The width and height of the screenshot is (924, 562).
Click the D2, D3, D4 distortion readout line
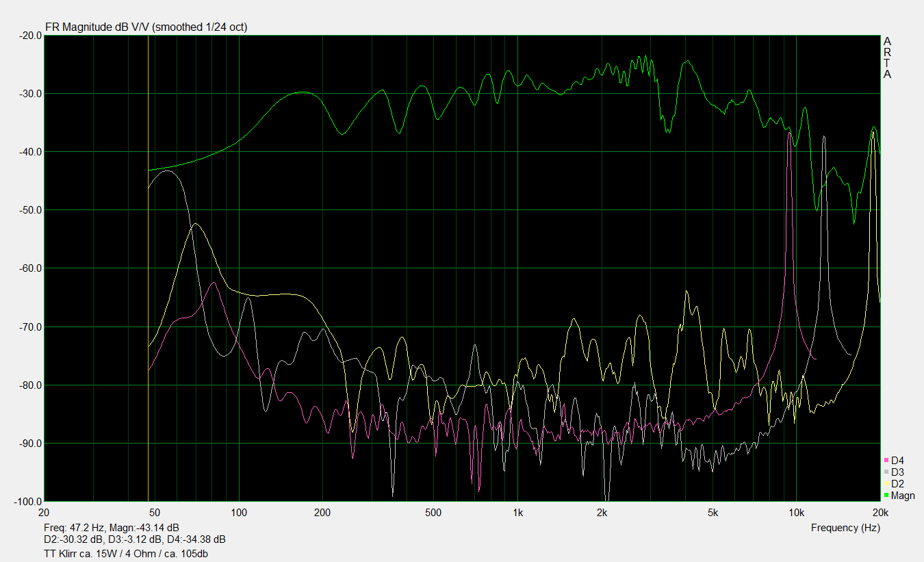134,540
